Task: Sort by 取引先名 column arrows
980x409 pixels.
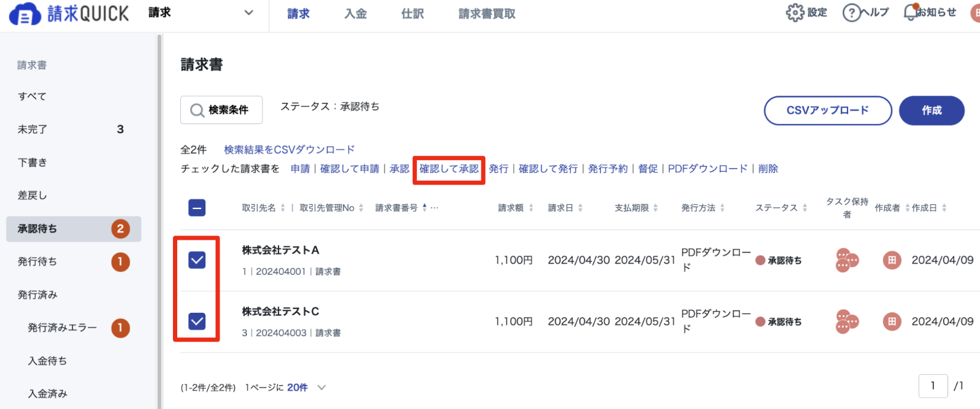Action: click(283, 208)
